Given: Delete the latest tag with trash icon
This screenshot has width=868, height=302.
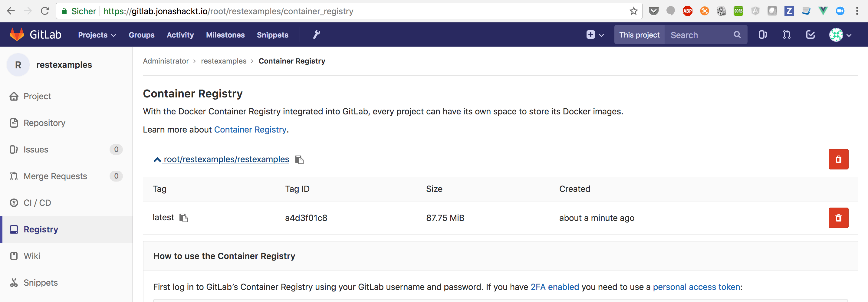Looking at the screenshot, I should click(x=838, y=218).
